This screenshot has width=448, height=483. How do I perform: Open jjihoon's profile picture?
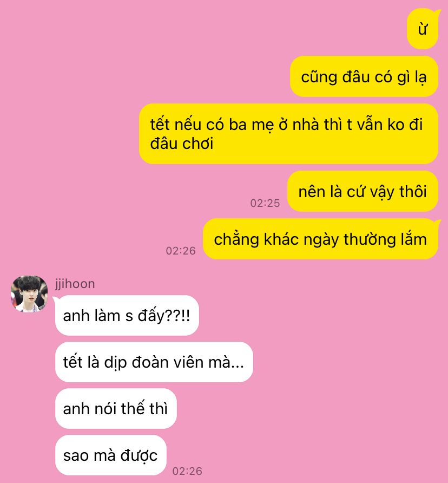pyautogui.click(x=29, y=294)
